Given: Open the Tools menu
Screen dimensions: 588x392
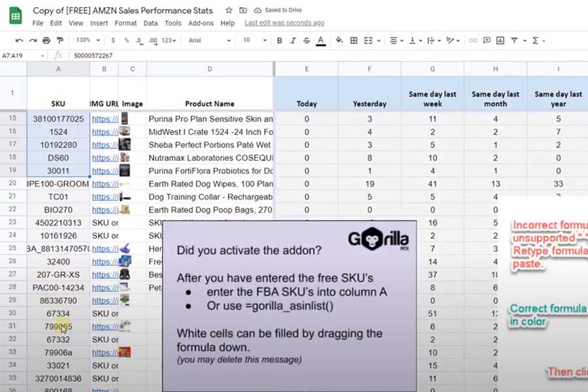Looking at the screenshot, I should (x=173, y=24).
